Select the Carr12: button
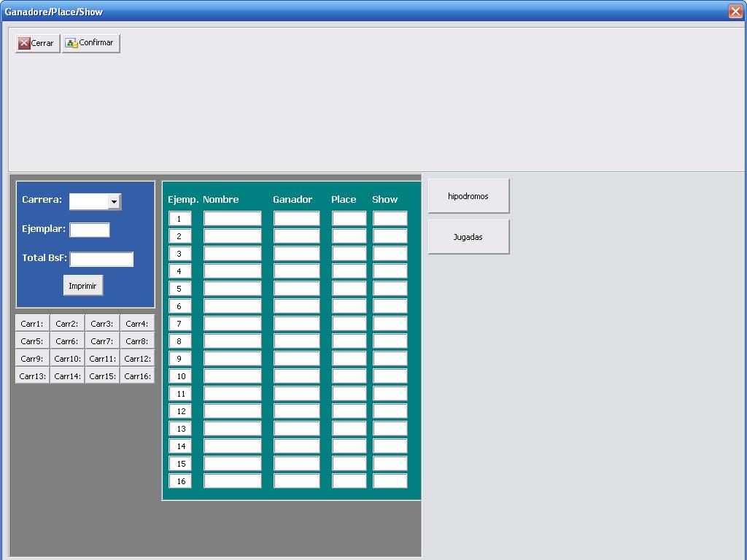This screenshot has width=747, height=560. pos(137,359)
